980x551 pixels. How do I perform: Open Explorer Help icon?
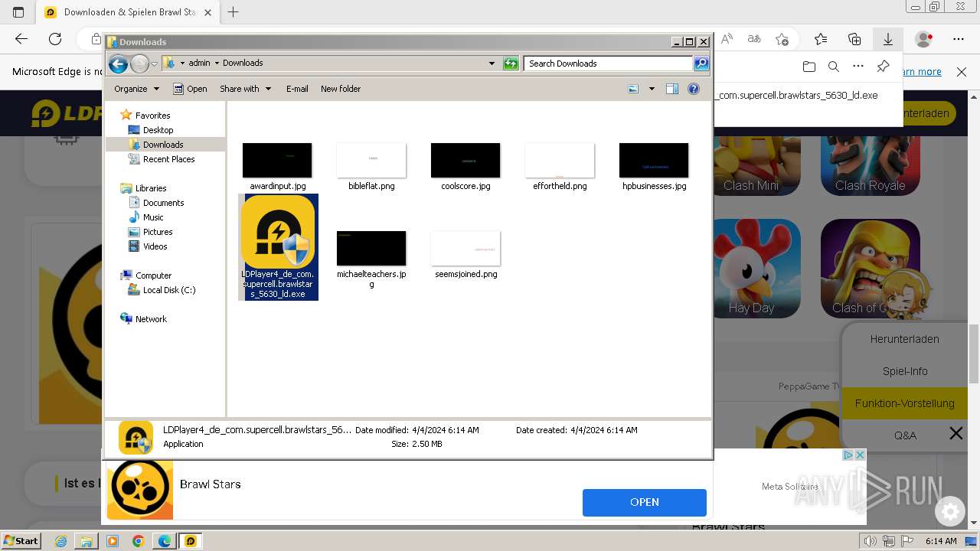(694, 89)
